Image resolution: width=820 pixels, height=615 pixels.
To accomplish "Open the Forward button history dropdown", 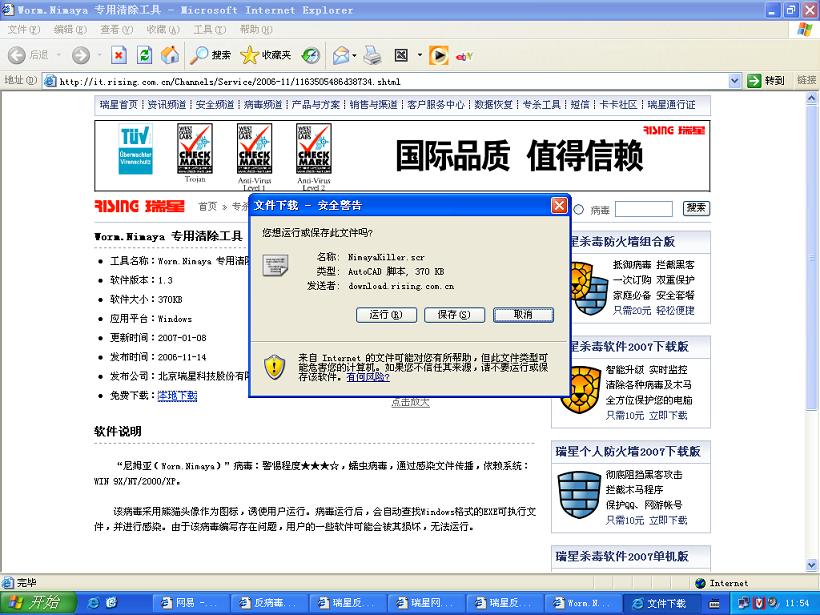I will coord(99,55).
